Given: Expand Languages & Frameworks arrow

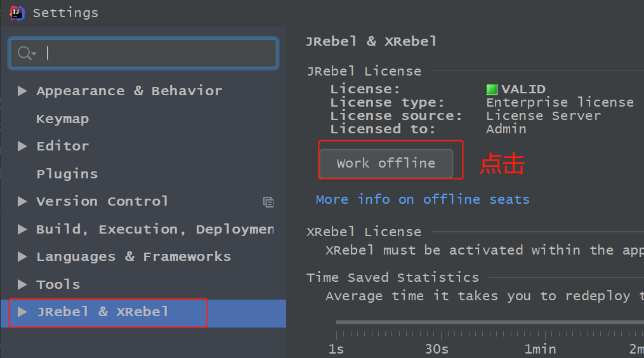Looking at the screenshot, I should point(23,256).
